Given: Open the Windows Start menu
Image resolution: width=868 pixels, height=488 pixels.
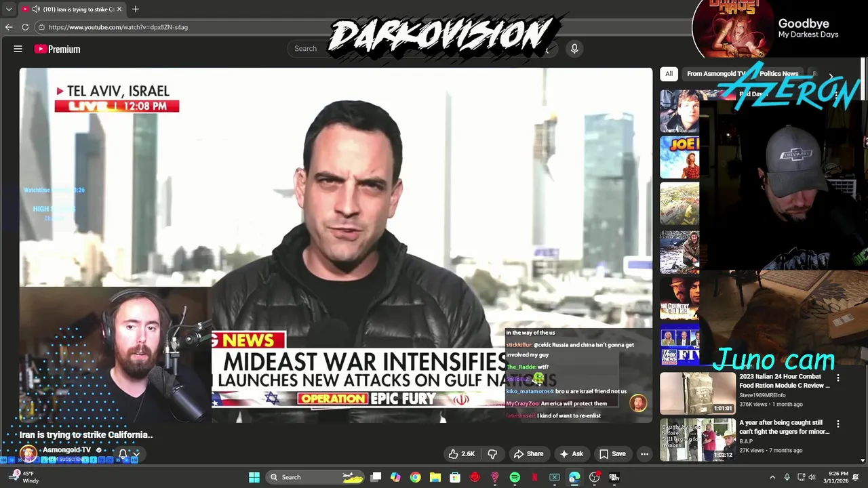Looking at the screenshot, I should pyautogui.click(x=254, y=477).
